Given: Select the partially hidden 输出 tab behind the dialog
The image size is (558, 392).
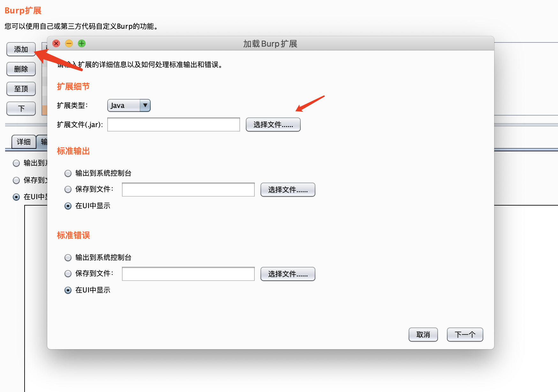Looking at the screenshot, I should (42, 142).
